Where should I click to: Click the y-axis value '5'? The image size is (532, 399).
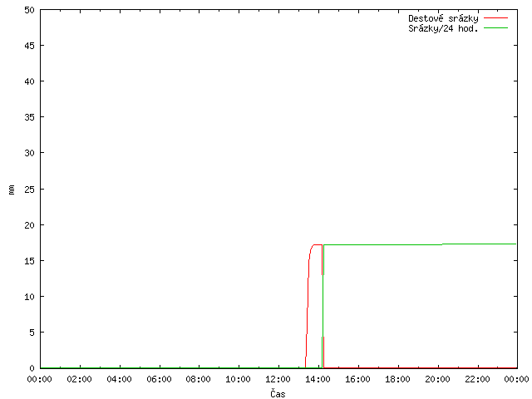point(32,332)
